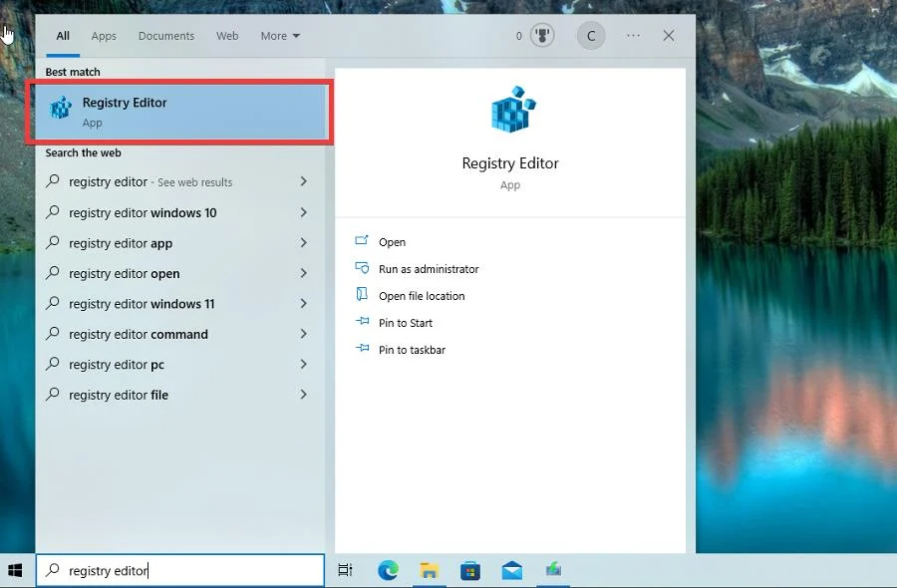Image resolution: width=897 pixels, height=588 pixels.
Task: Click the magnifier icon in the search box
Action: point(53,570)
